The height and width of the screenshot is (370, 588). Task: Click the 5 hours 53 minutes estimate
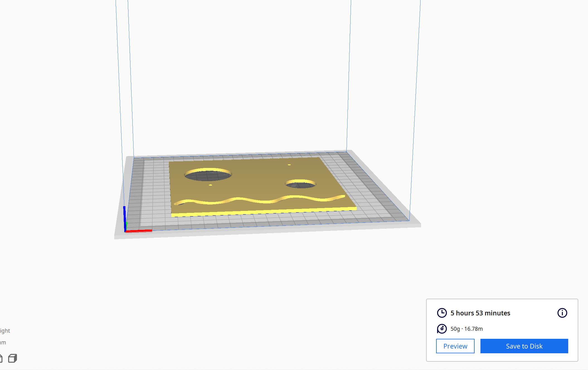point(480,313)
